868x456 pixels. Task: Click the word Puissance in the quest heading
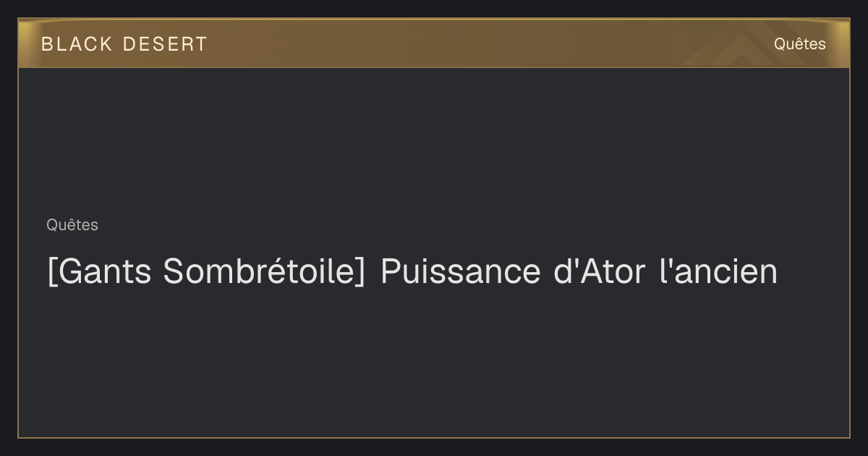point(460,272)
